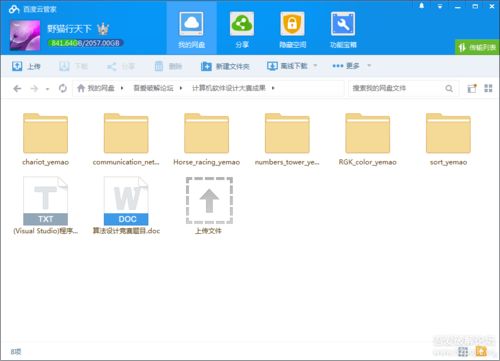This screenshot has height=361, width=500.
Task: Expand the arrow after 我的网盘 breadcrumb
Action: tap(122, 88)
